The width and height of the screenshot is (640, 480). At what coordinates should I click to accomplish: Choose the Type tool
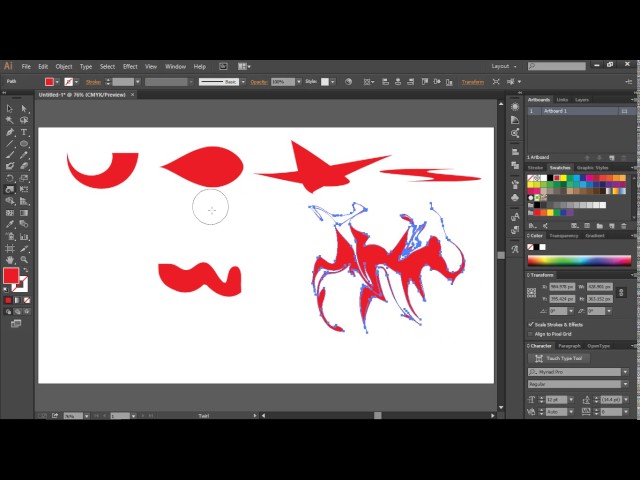24,132
